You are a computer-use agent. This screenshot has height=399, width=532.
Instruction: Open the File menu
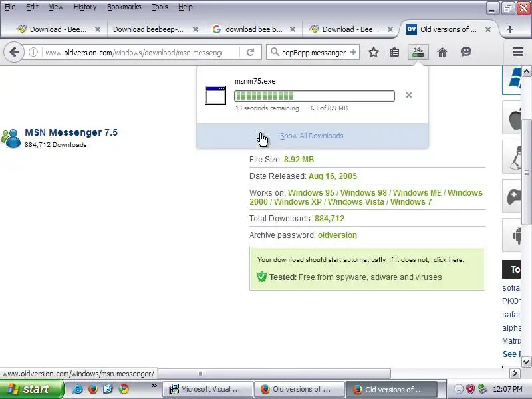(10, 7)
